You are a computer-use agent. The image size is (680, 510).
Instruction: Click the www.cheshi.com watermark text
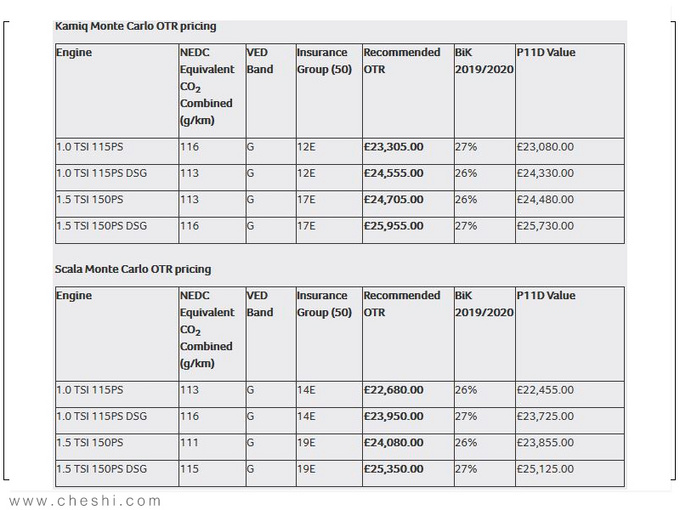click(x=85, y=501)
